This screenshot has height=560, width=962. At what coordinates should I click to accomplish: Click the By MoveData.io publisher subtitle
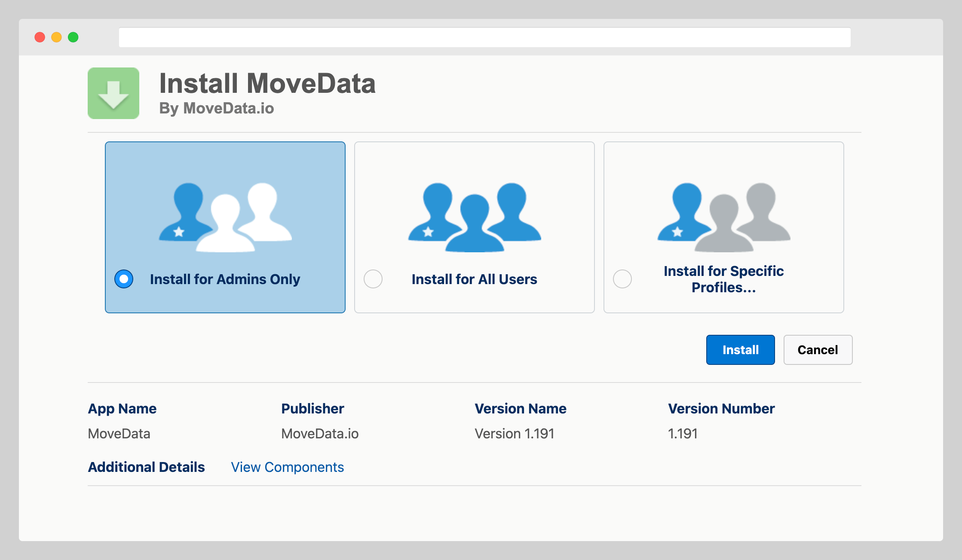click(217, 108)
